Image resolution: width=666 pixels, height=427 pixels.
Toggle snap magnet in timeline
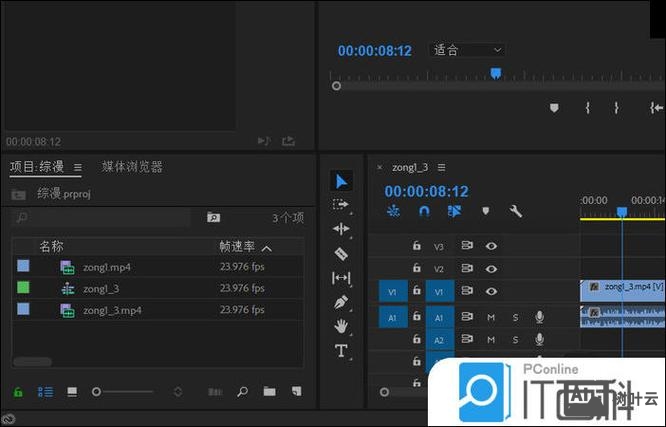click(x=424, y=211)
